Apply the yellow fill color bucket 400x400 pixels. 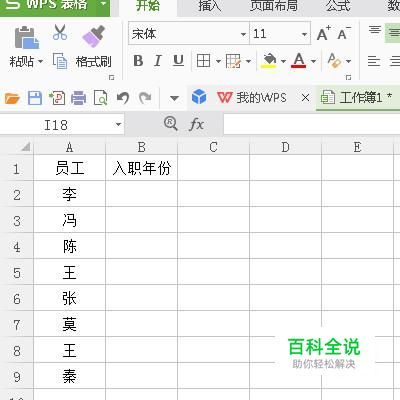coord(269,61)
